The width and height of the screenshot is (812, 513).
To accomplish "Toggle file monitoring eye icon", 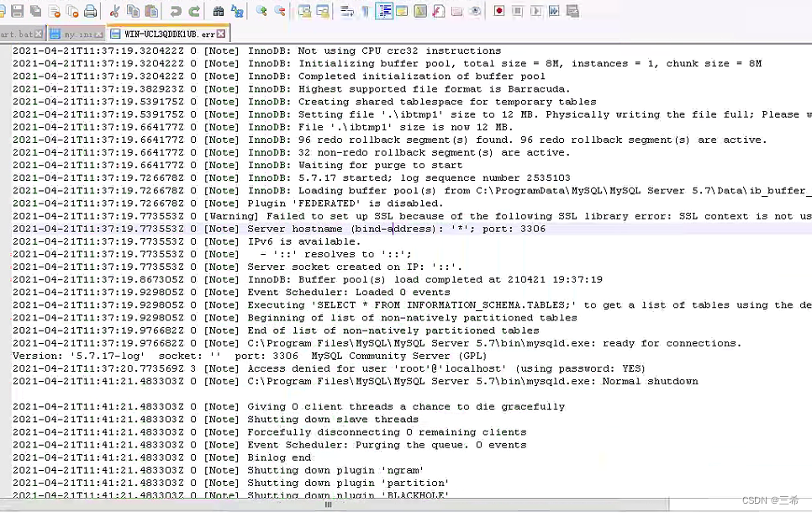I will [x=475, y=11].
